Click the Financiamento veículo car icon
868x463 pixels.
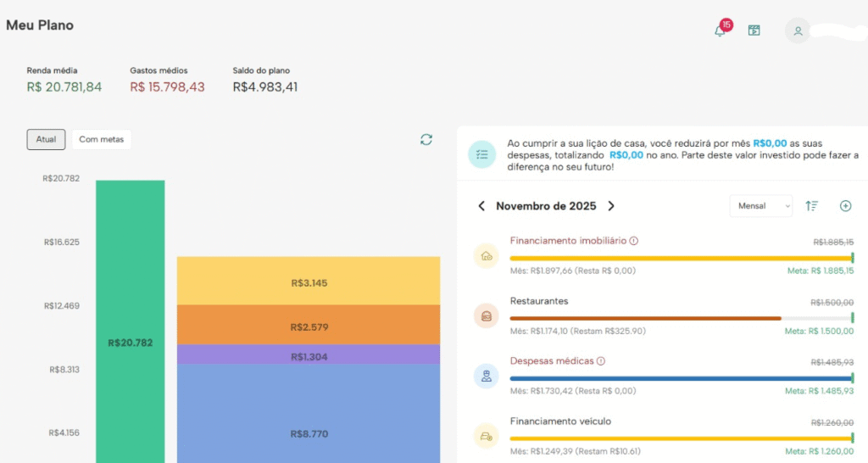click(487, 436)
